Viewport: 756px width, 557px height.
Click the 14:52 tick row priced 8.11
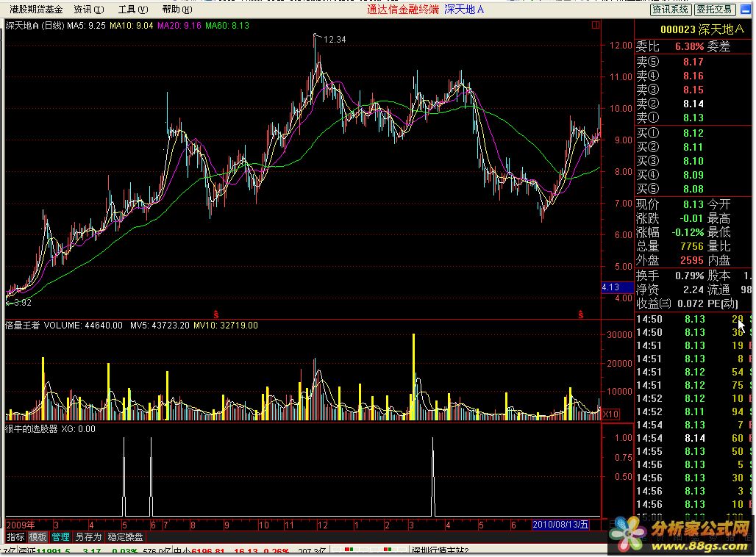coord(693,412)
